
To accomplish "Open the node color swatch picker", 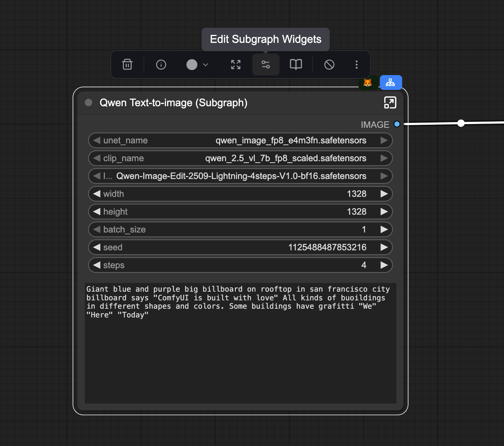I will tap(192, 64).
